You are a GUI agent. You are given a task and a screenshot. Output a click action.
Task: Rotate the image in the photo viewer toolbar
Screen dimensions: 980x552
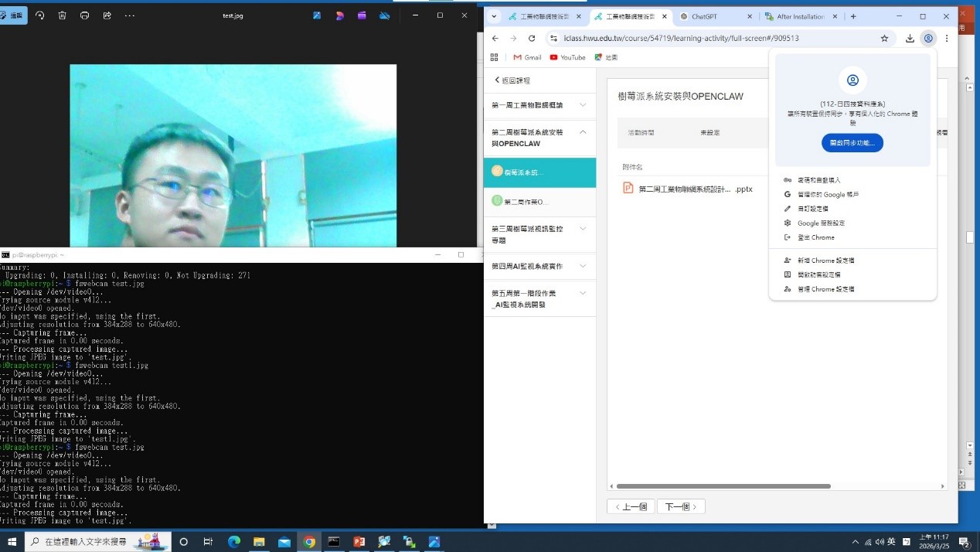[x=39, y=15]
